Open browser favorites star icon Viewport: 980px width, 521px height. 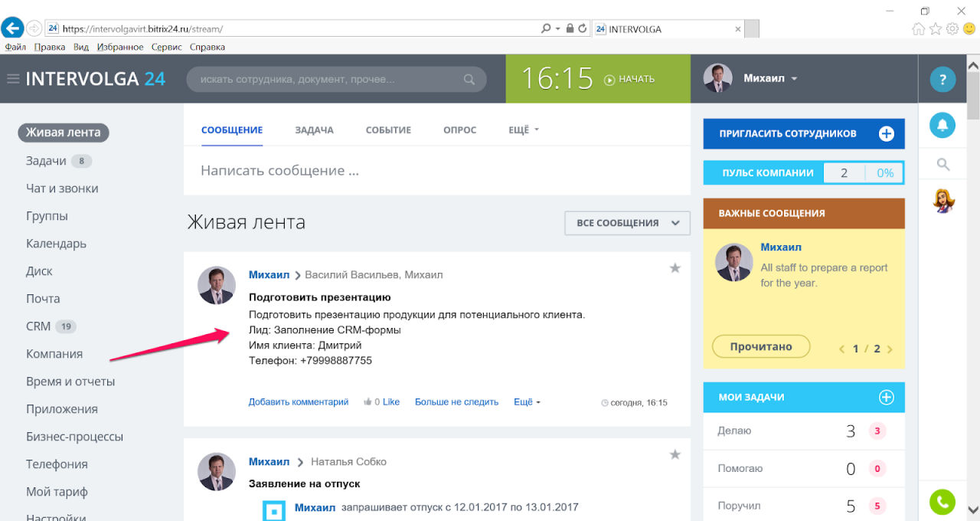coord(936,29)
